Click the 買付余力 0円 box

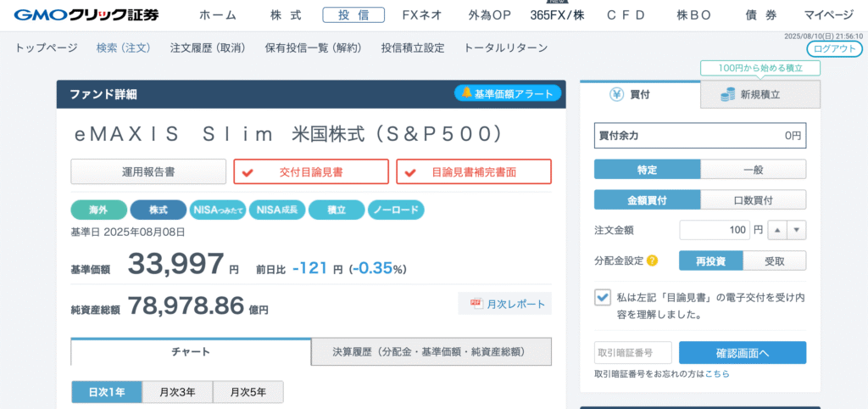pos(700,135)
